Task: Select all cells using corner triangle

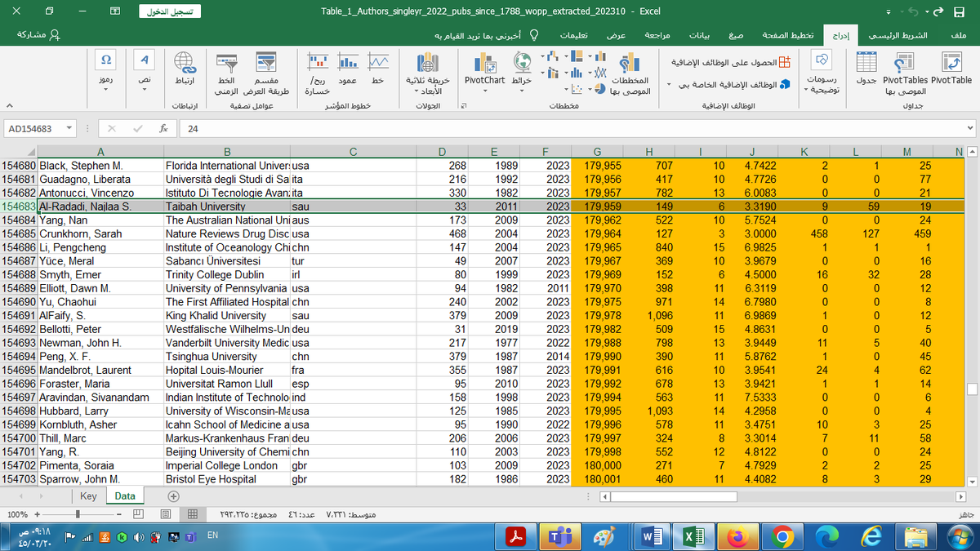Action: point(31,151)
